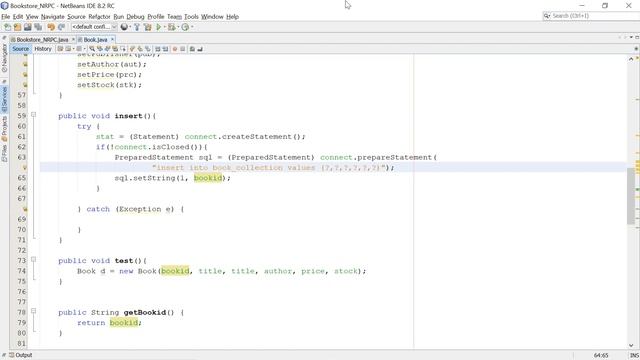
Task: Open the Output window at bottom
Action: tap(20, 355)
